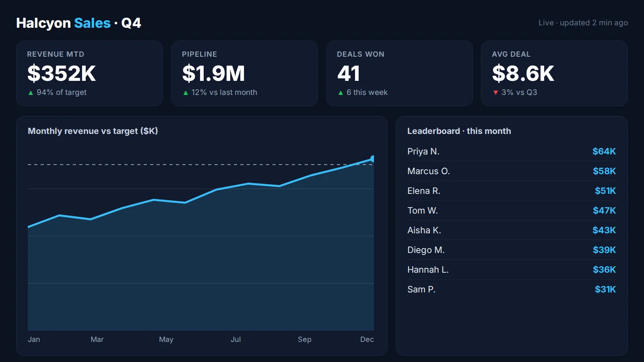Click the green up arrow beside 6 this week
This screenshot has width=644, height=362.
pos(341,93)
